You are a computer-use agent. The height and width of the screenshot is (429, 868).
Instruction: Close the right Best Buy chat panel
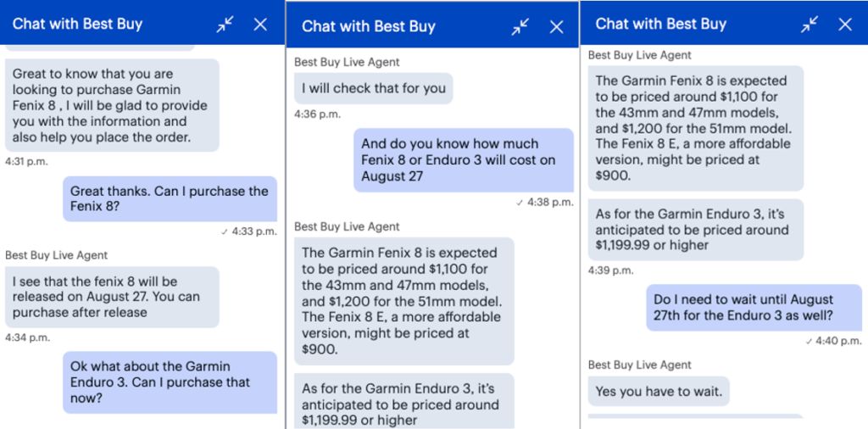(845, 24)
